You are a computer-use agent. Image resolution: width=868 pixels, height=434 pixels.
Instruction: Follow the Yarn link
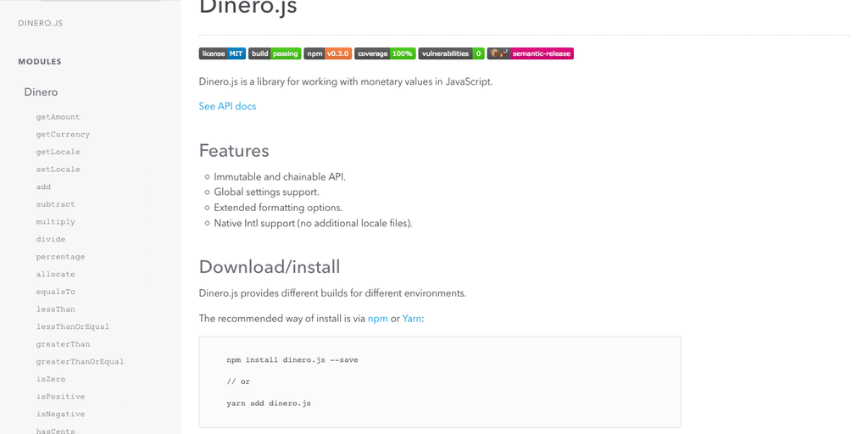(x=412, y=319)
